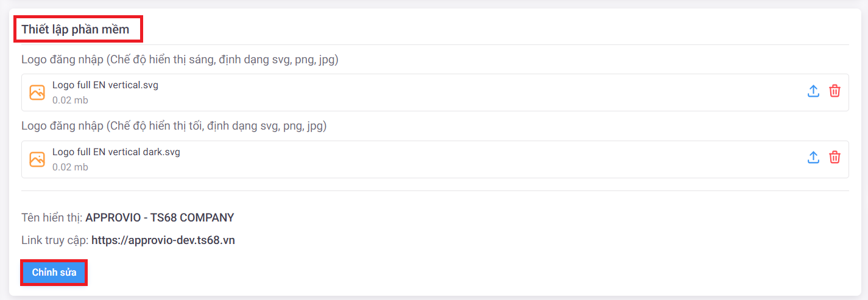Upload a replacement for the dark mode logo
The width and height of the screenshot is (868, 300).
(x=813, y=158)
